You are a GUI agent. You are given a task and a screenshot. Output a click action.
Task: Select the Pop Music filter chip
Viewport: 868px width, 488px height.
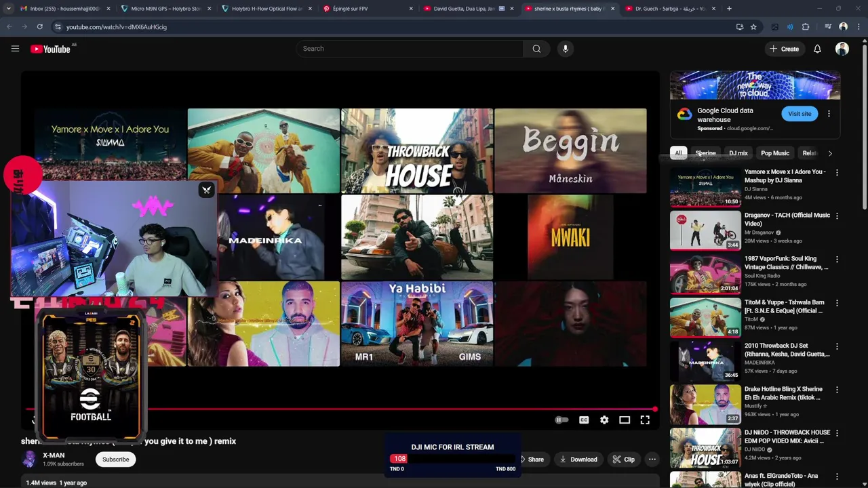tap(775, 153)
